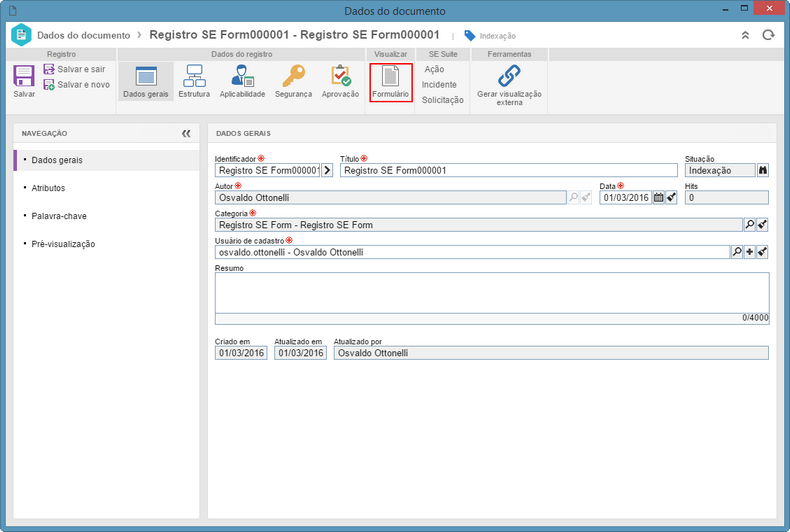
Task: Click Incidente under SE Suite
Action: [x=439, y=85]
